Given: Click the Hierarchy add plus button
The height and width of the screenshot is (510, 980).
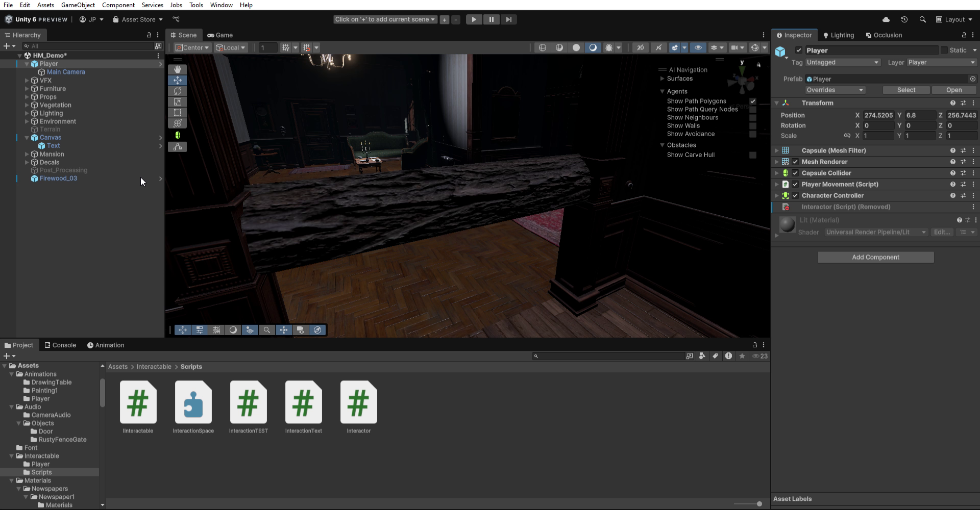Looking at the screenshot, I should tap(7, 46).
